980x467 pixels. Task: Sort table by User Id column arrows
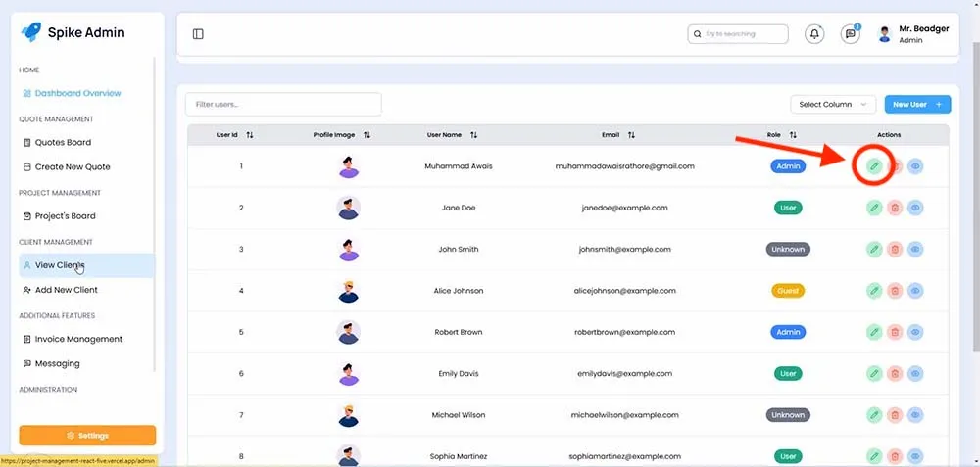250,135
